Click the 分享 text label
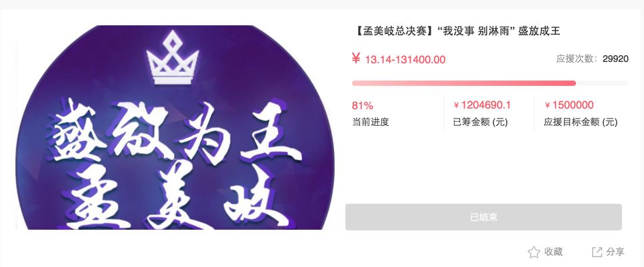 615,252
